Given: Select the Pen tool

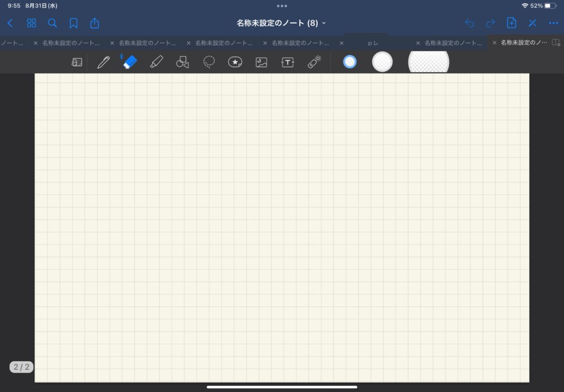Looking at the screenshot, I should click(x=104, y=62).
